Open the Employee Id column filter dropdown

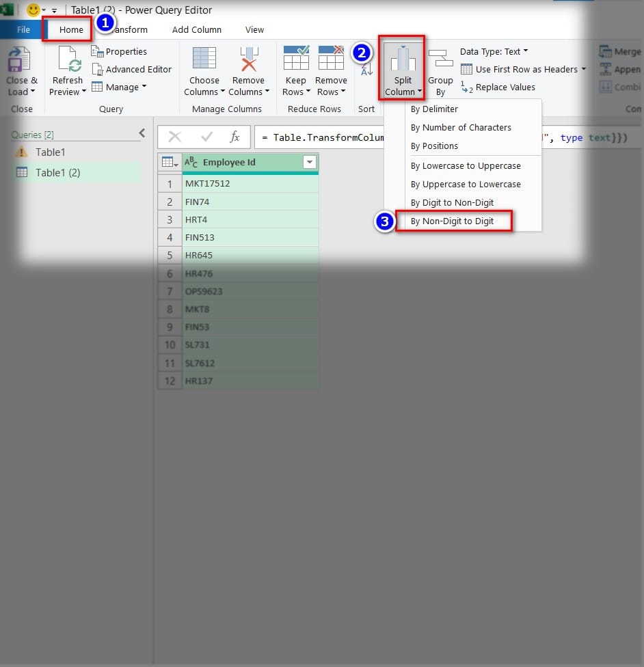click(310, 163)
